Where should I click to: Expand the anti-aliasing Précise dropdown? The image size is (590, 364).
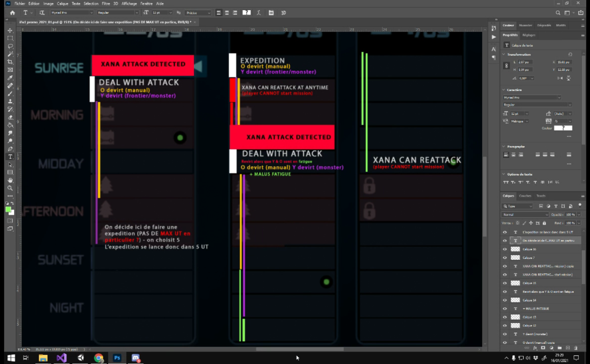tap(198, 13)
